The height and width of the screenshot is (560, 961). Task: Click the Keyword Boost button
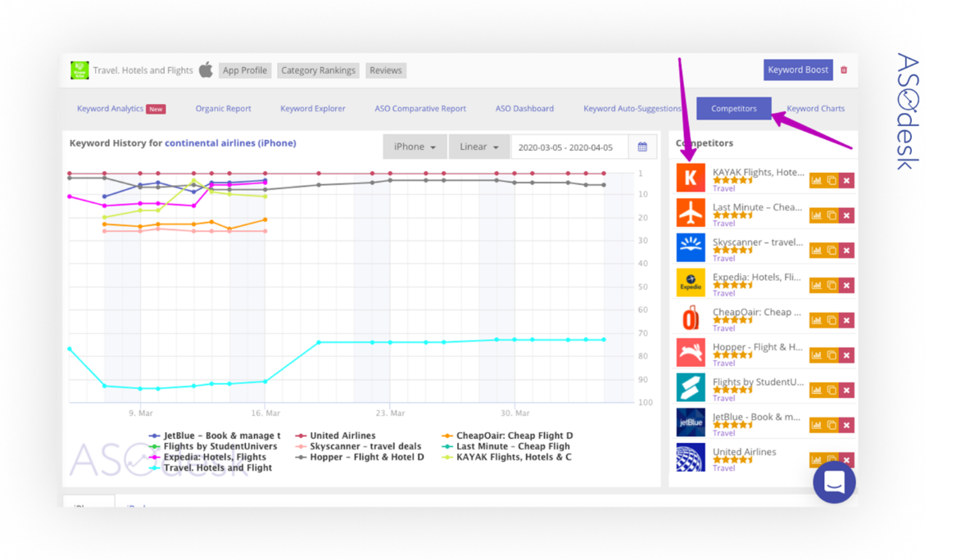[x=798, y=70]
